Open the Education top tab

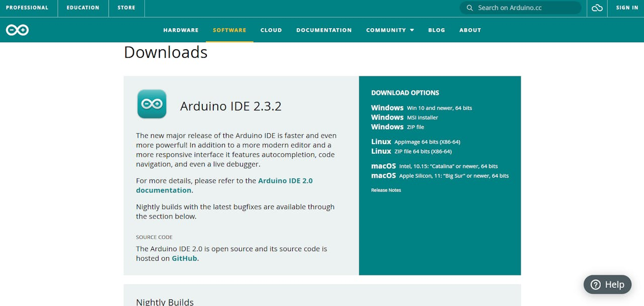[x=83, y=8]
